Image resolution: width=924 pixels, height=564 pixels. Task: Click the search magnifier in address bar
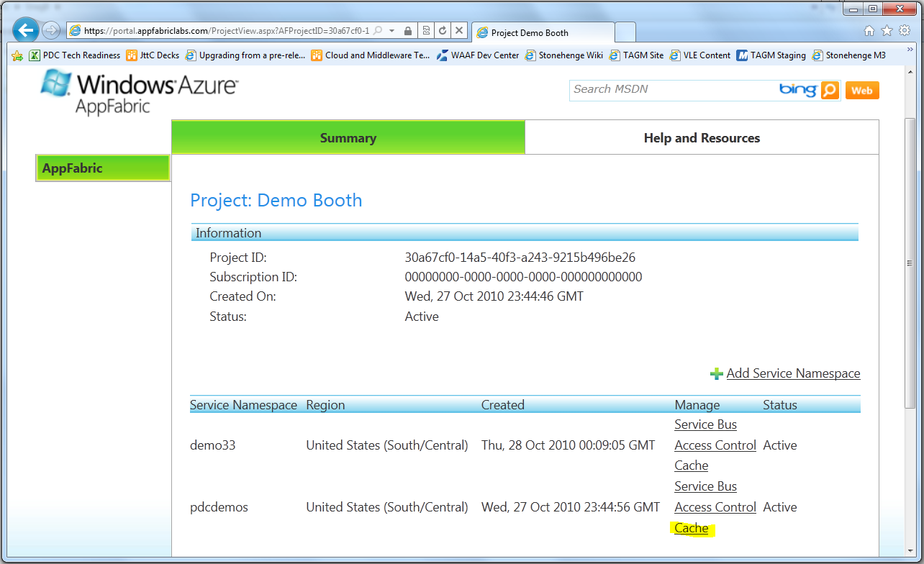[x=378, y=31]
